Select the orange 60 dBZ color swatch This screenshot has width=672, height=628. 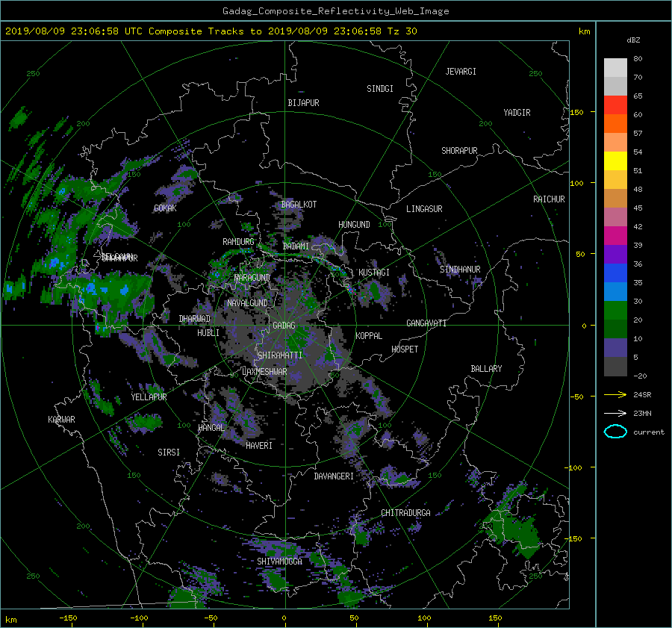click(615, 124)
